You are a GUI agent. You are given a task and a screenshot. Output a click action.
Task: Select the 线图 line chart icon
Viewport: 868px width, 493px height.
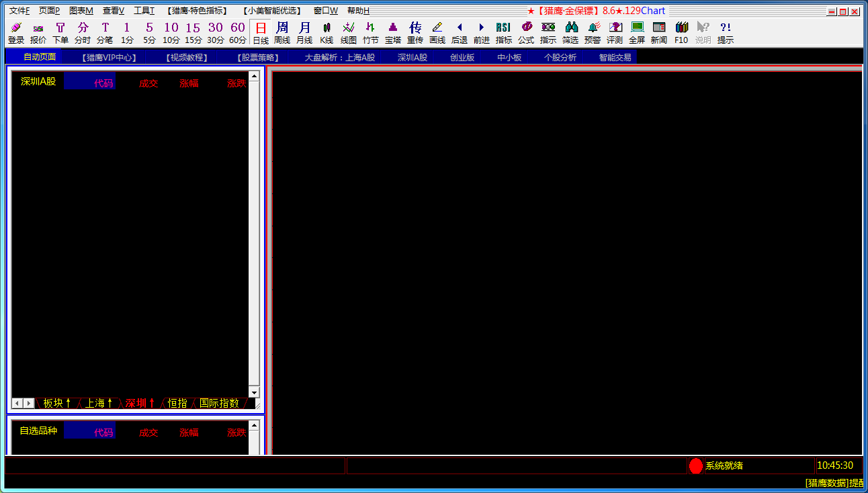[349, 33]
